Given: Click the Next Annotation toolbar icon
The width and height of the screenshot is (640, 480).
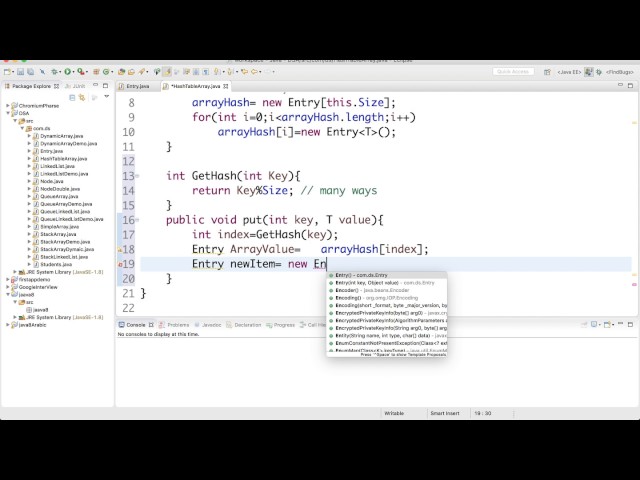Looking at the screenshot, I should [x=217, y=72].
